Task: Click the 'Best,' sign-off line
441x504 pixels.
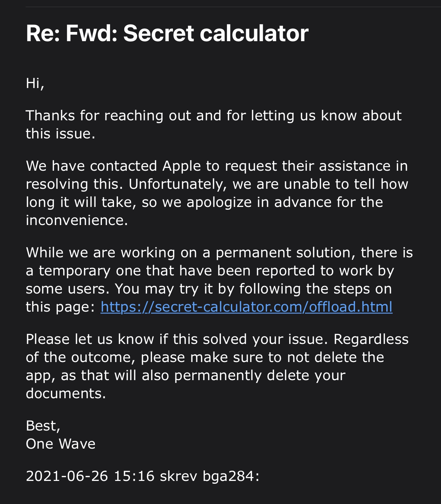Action: click(43, 426)
